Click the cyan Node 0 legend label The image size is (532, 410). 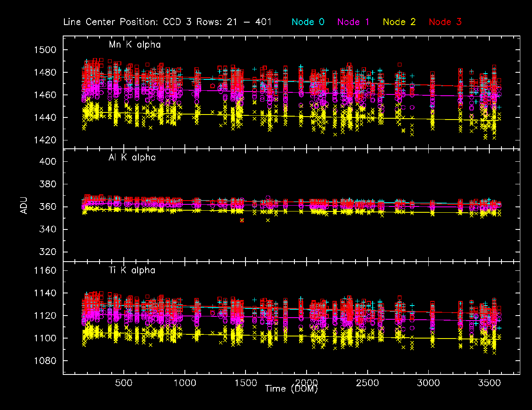[308, 22]
